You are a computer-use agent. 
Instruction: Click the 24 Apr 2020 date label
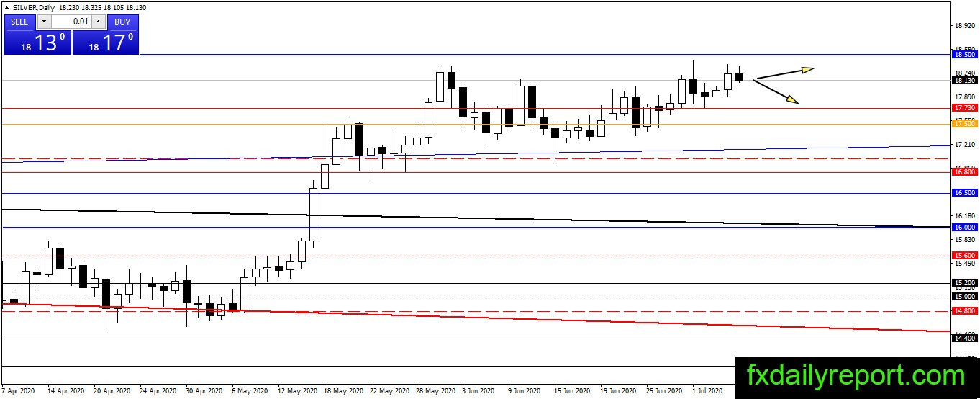158,391
